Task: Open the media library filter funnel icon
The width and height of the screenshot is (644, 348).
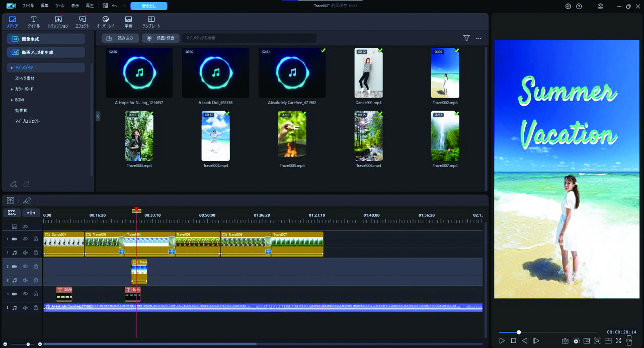Action: pyautogui.click(x=466, y=38)
